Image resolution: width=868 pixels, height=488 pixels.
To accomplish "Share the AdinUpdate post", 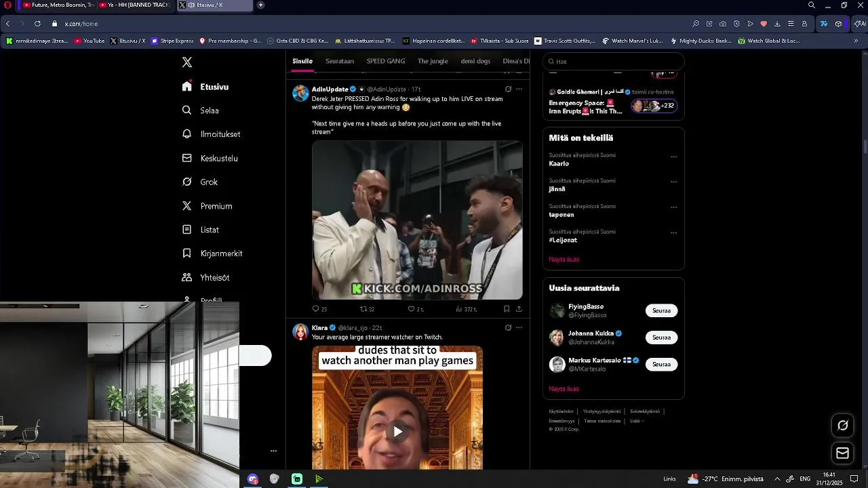I will (519, 309).
